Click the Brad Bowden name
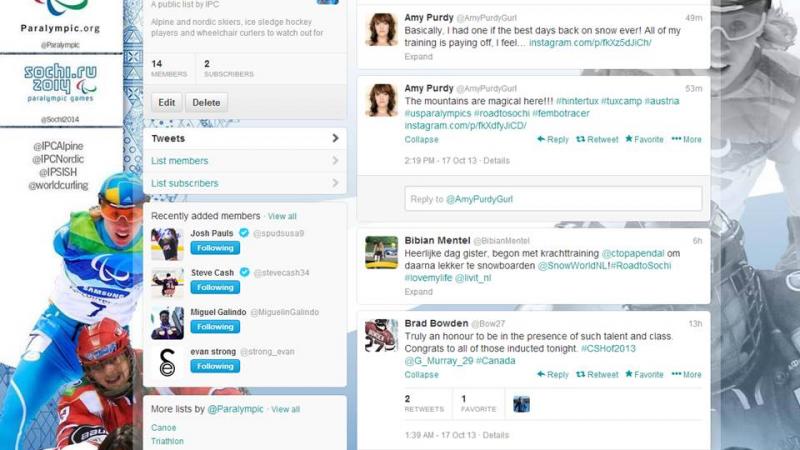 click(x=436, y=323)
